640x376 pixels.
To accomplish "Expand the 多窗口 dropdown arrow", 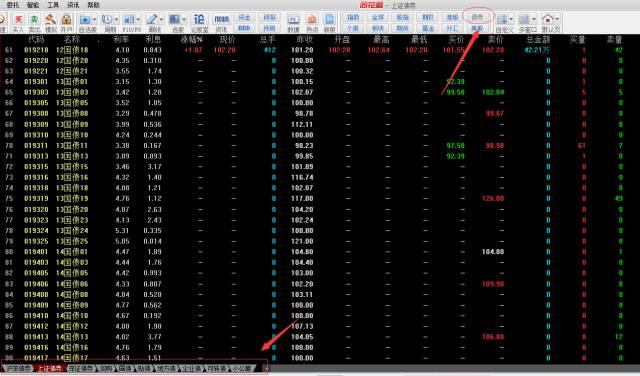I will coord(533,20).
